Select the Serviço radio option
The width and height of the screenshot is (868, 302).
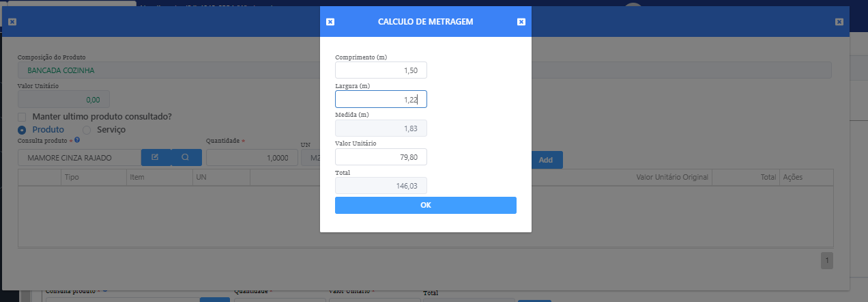(87, 130)
